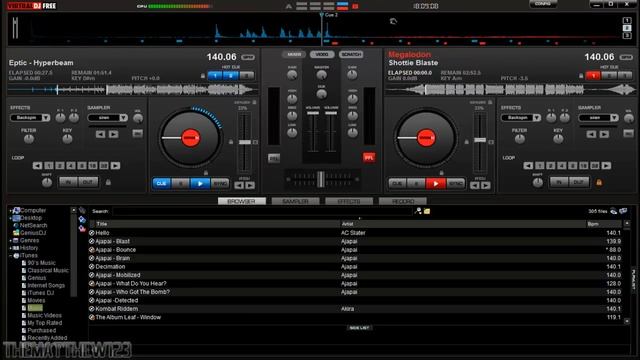Sort by the Artist column header
This screenshot has height=360, width=640.
pyautogui.click(x=463, y=224)
